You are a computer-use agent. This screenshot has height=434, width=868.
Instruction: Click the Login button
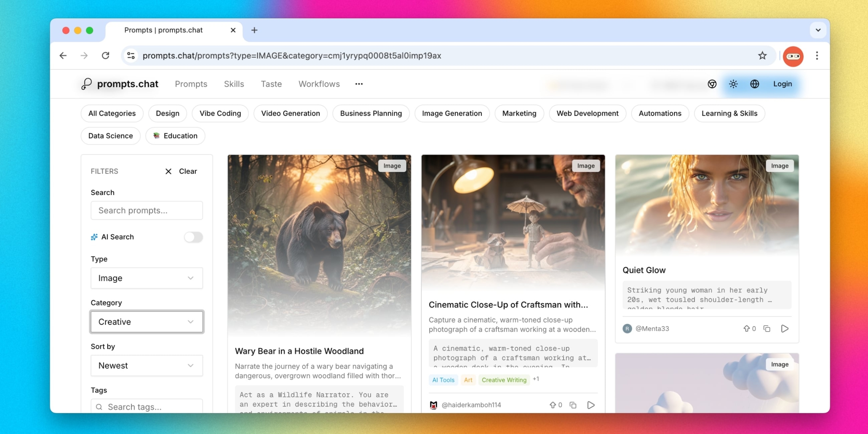pyautogui.click(x=782, y=84)
